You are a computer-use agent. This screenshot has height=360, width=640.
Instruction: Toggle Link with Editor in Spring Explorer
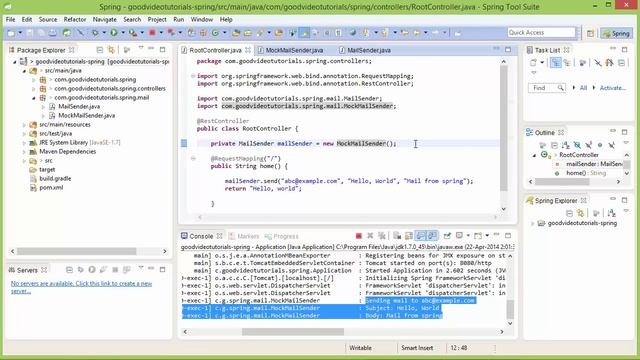coord(580,213)
